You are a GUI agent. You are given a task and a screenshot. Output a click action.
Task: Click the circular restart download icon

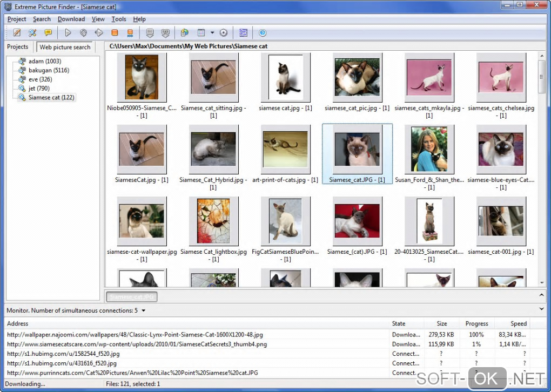[83, 32]
